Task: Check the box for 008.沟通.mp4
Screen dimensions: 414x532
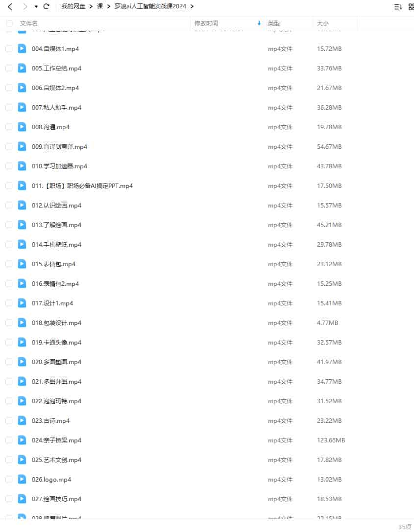Action: coord(9,127)
